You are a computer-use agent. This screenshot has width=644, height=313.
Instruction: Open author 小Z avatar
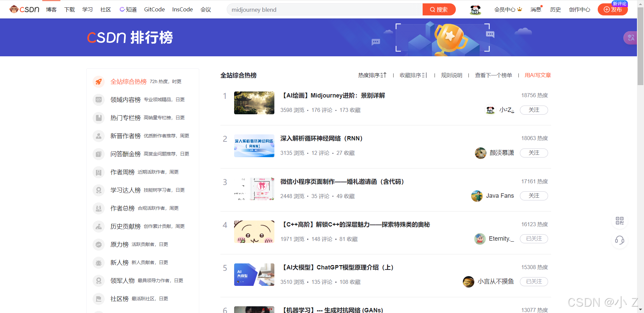pos(490,110)
